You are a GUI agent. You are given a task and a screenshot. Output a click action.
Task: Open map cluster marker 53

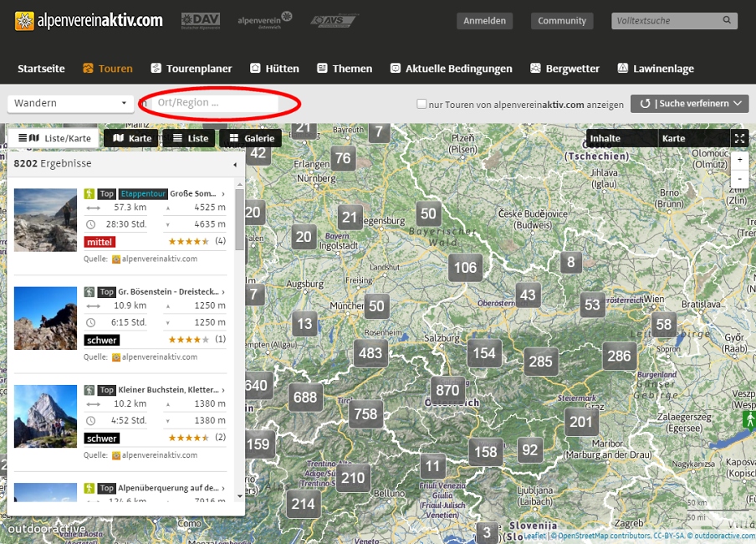tap(592, 305)
